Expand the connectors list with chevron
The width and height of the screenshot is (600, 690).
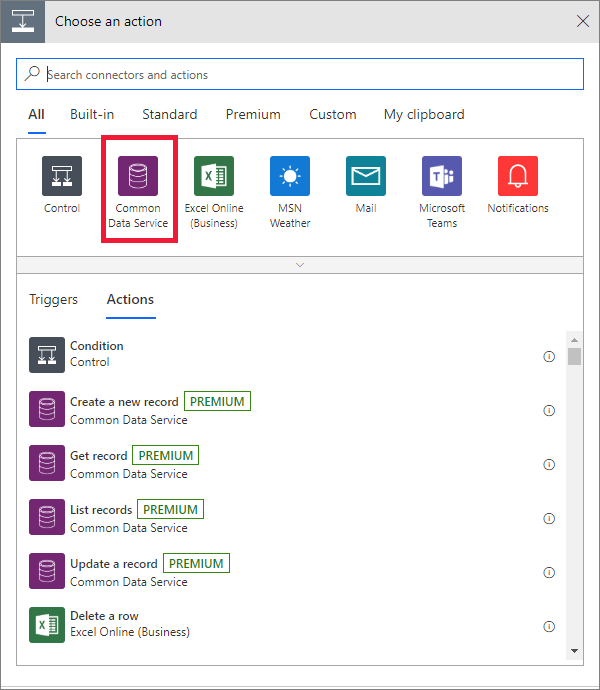(x=300, y=265)
